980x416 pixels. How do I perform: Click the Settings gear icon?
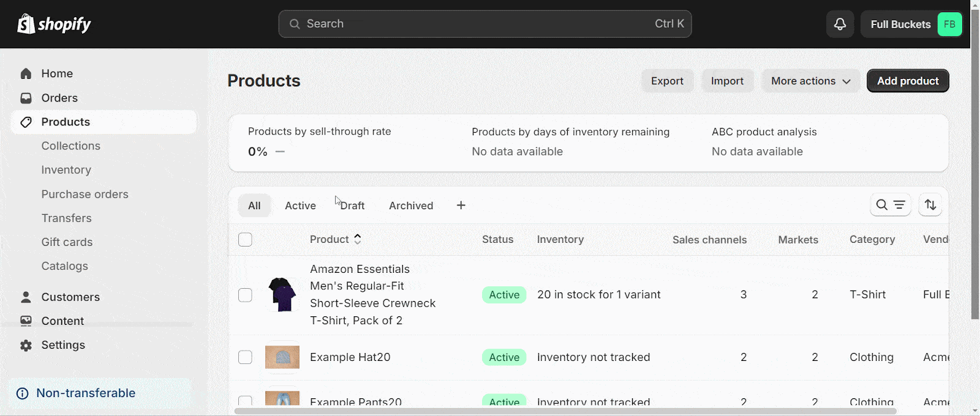tap(26, 345)
